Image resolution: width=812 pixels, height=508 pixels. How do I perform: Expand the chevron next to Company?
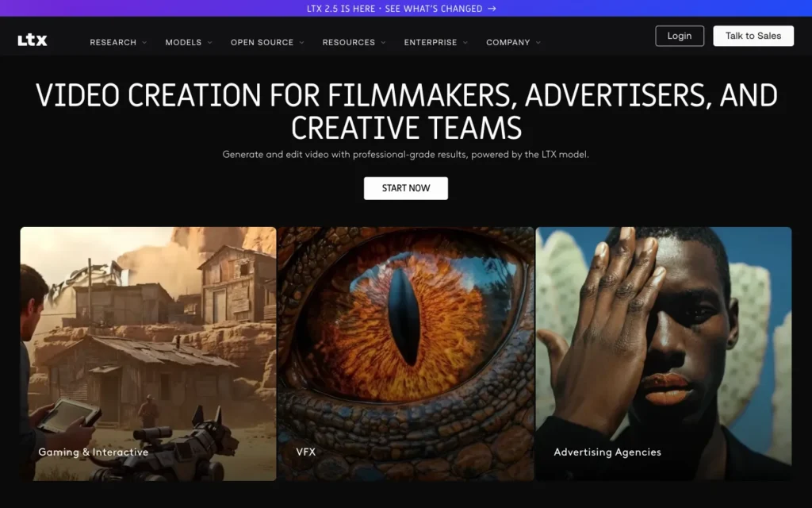(x=538, y=43)
